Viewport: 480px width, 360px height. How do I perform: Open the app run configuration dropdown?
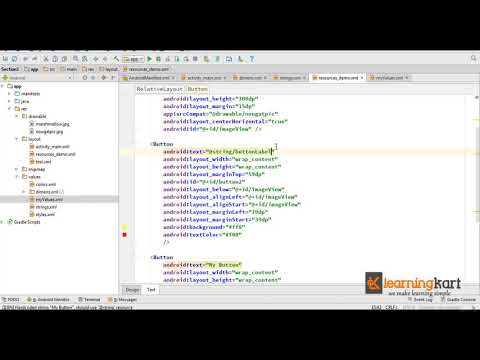(133, 59)
